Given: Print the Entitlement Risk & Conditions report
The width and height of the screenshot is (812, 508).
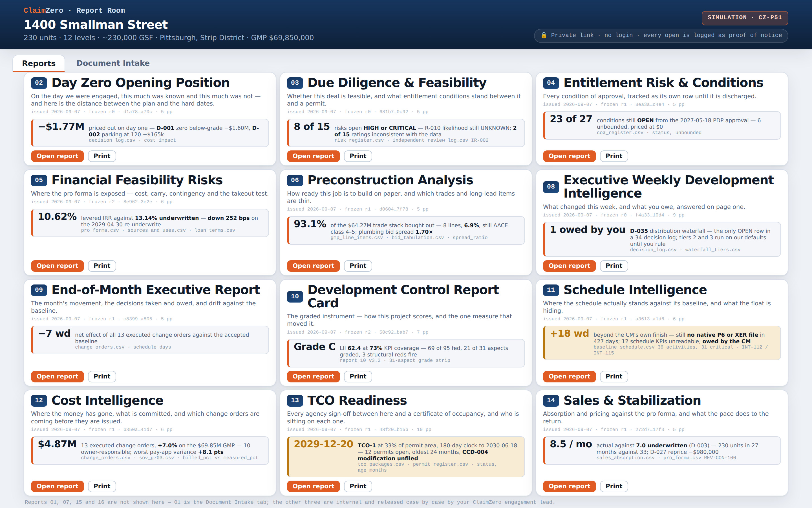Looking at the screenshot, I should coord(614,156).
